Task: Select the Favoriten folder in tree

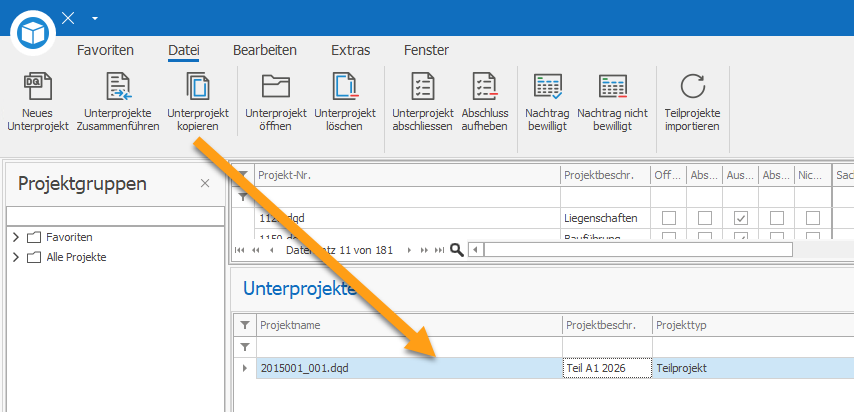Action: [x=60, y=237]
